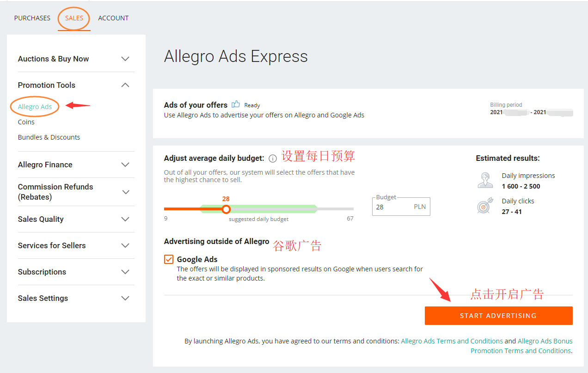Expand the Sales Quality section
The height and width of the screenshot is (373, 588).
point(125,219)
